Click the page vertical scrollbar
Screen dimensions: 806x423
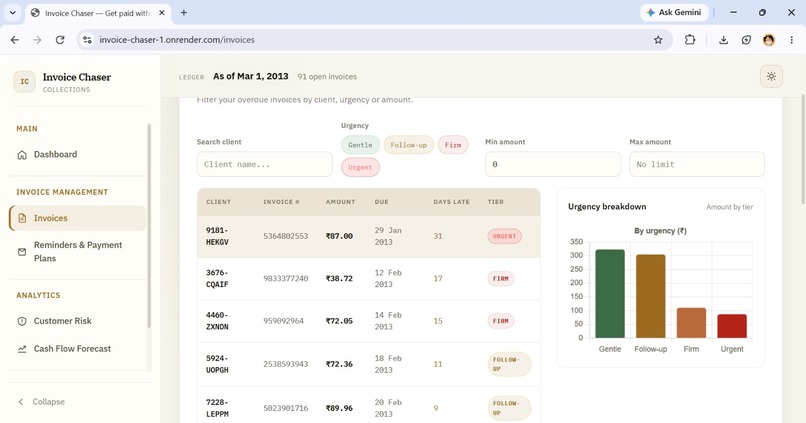802,149
